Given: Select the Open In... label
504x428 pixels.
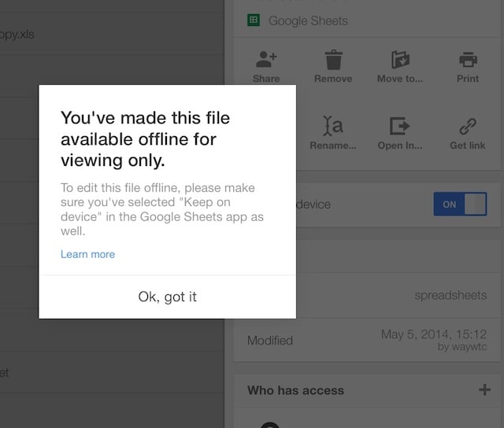Looking at the screenshot, I should click(x=400, y=146).
